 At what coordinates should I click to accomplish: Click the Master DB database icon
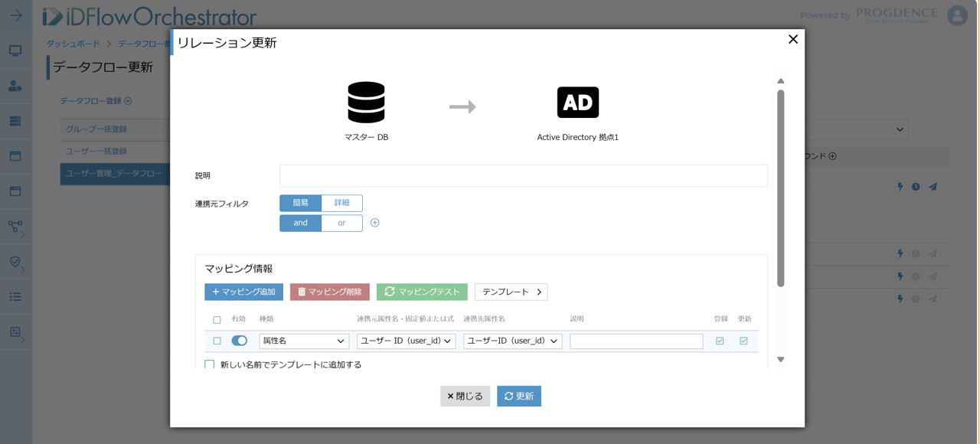(x=366, y=103)
